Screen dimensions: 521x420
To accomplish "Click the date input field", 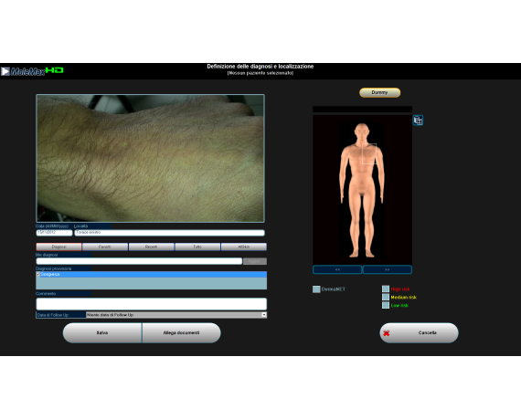I will (54, 233).
